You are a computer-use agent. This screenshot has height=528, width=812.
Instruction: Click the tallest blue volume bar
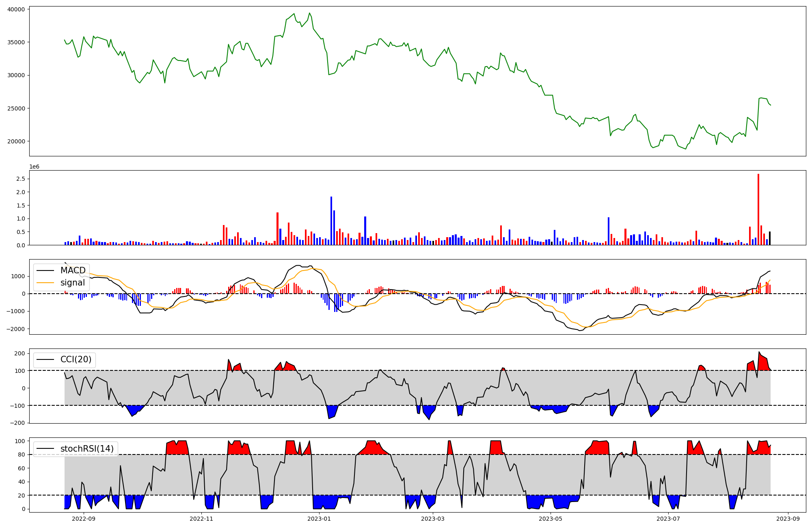331,221
